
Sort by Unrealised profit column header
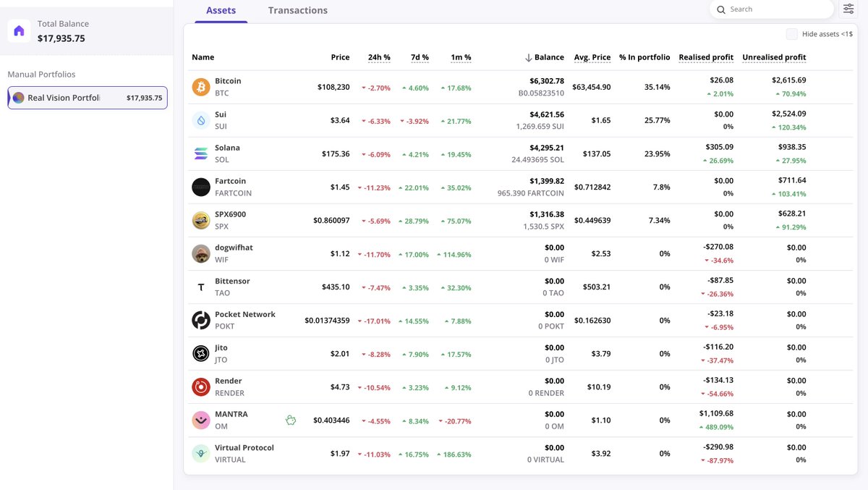click(774, 57)
